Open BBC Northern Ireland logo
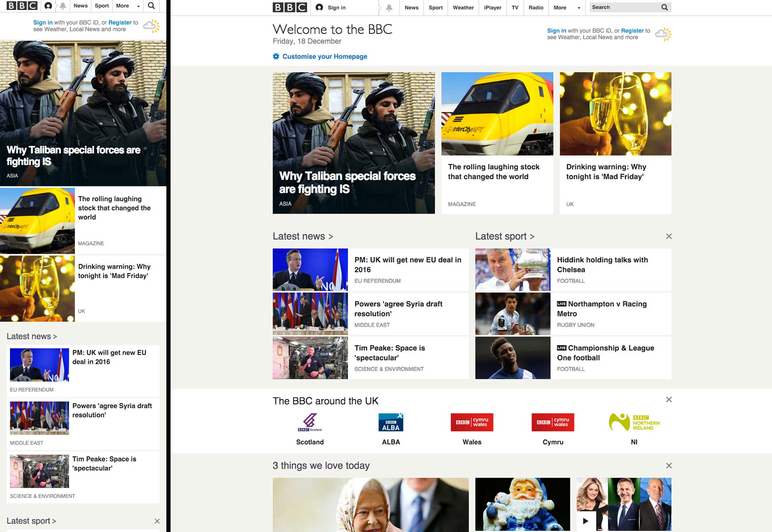The width and height of the screenshot is (772, 532). click(x=634, y=422)
